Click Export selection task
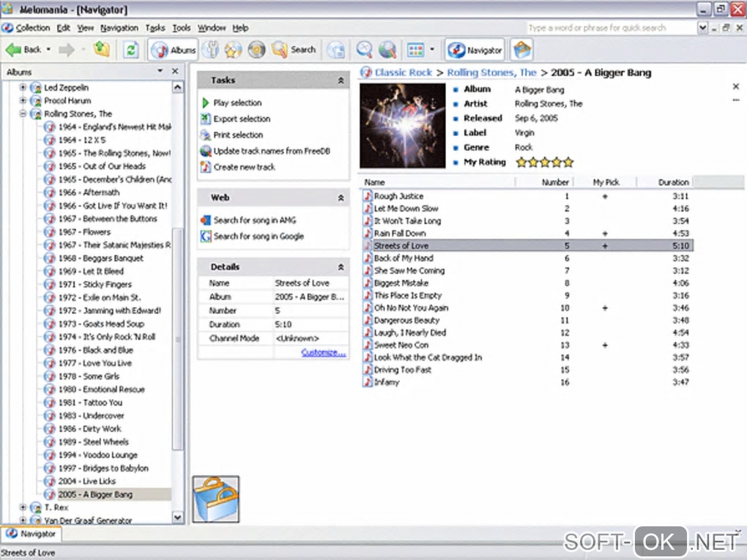 coord(242,119)
